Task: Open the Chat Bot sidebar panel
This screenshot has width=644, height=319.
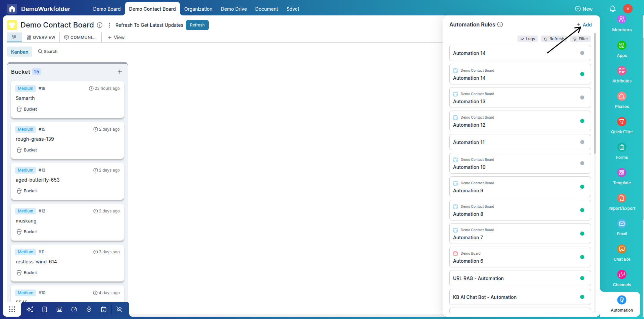Action: [x=622, y=253]
